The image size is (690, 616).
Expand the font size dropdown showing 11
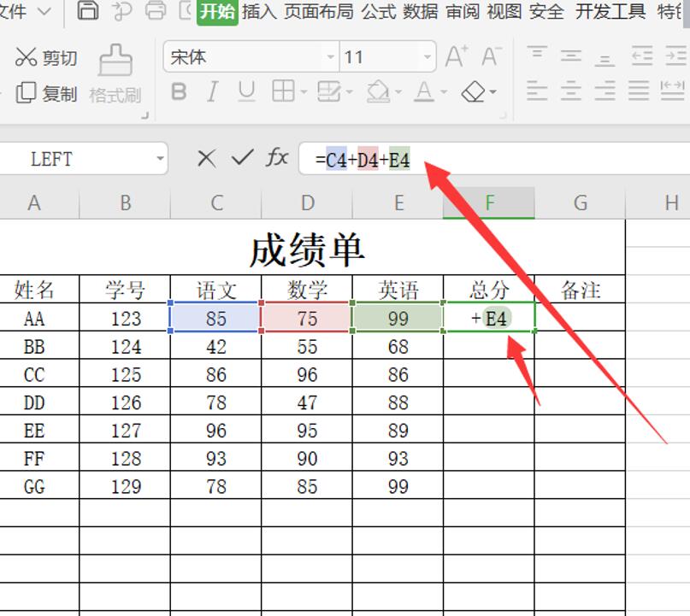[428, 58]
